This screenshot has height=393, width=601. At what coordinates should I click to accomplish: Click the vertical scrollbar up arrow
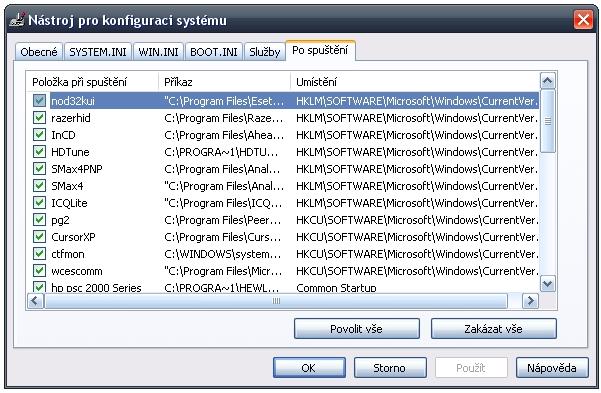click(x=547, y=81)
